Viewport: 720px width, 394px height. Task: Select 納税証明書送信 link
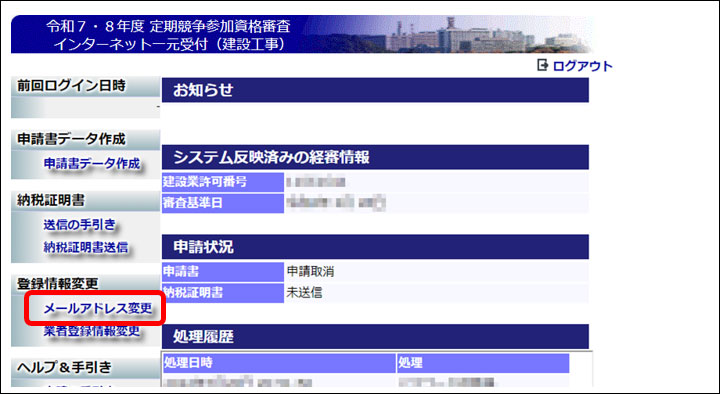(86, 247)
